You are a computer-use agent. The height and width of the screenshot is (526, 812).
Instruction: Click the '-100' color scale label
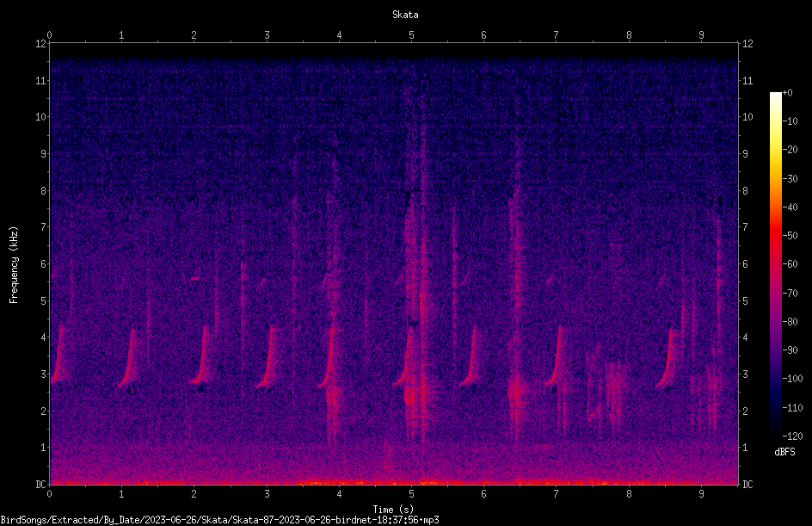pos(793,379)
